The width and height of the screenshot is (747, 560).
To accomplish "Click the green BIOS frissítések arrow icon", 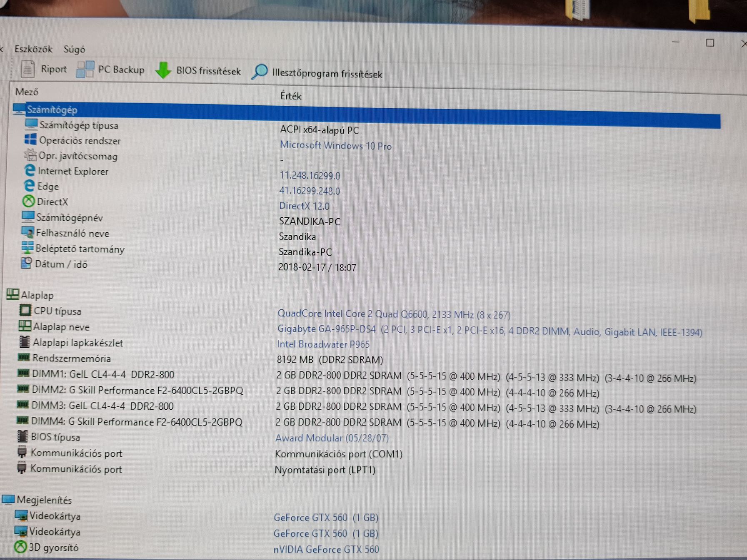I will 163,70.
